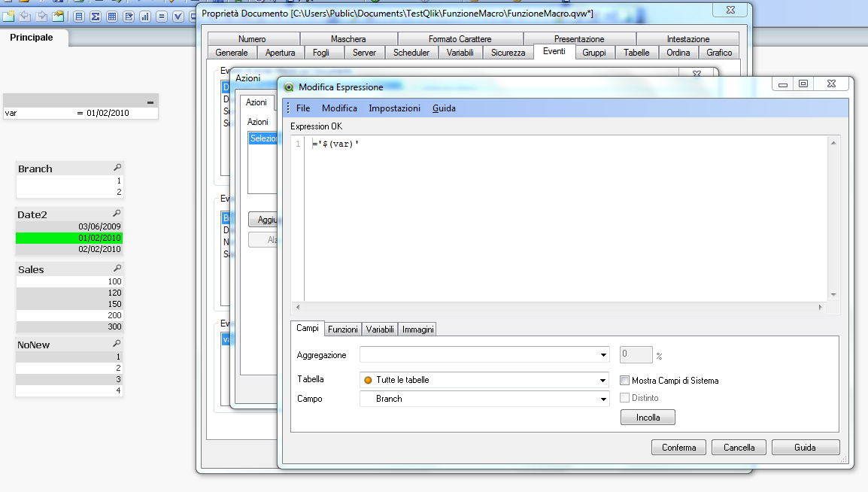Create Current Selections Box (checkmark icon)
Image resolution: width=868 pixels, height=492 pixels.
click(x=178, y=17)
